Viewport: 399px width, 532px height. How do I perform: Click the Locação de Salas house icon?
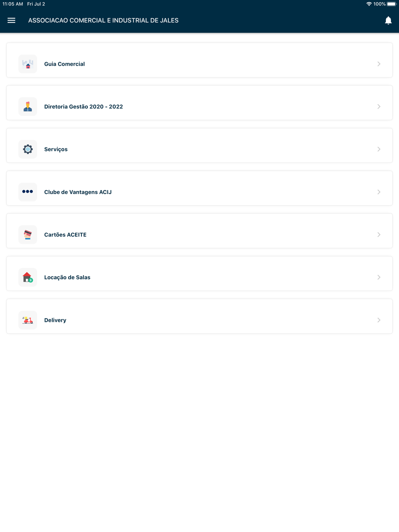[x=28, y=277]
